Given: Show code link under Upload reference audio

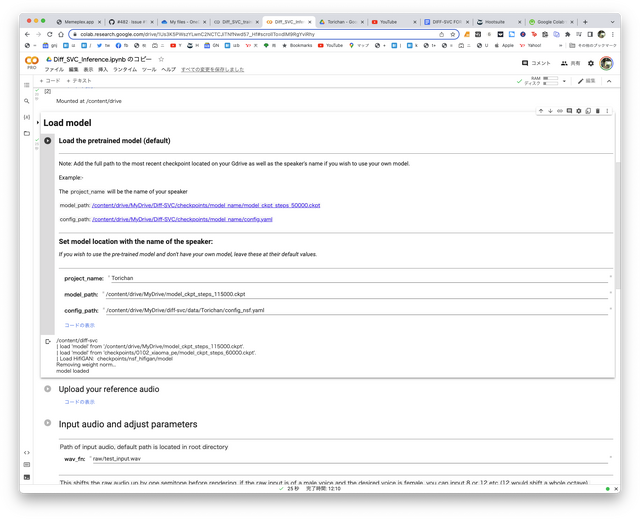Looking at the screenshot, I should click(x=80, y=402).
